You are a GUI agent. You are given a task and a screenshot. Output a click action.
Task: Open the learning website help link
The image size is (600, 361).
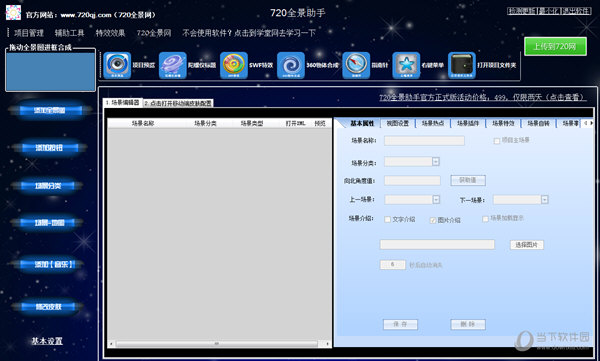[x=249, y=33]
